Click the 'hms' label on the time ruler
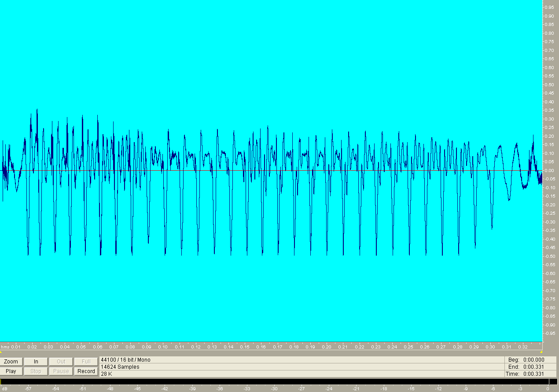 5,347
